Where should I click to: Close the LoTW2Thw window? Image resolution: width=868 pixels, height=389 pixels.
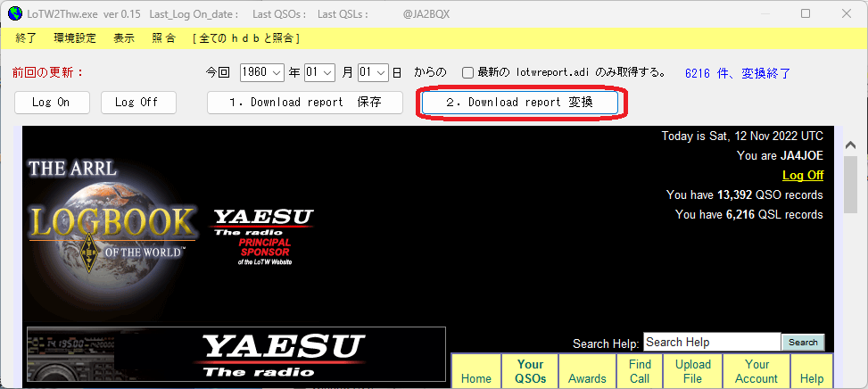pyautogui.click(x=847, y=13)
